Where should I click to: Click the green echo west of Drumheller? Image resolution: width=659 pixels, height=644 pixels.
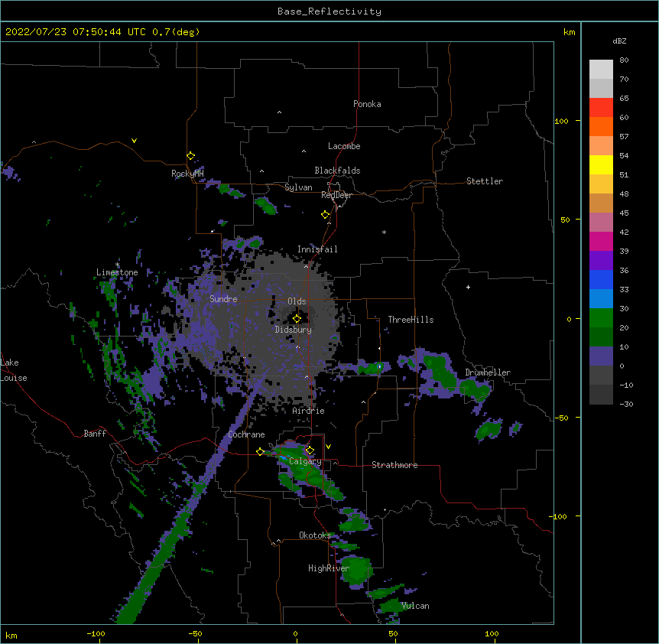pyautogui.click(x=440, y=372)
